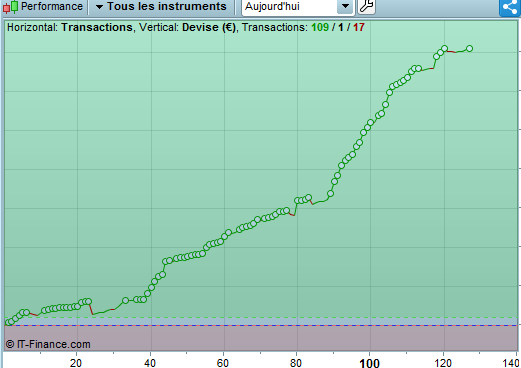
Task: Click the 'Performance' label
Action: point(52,6)
